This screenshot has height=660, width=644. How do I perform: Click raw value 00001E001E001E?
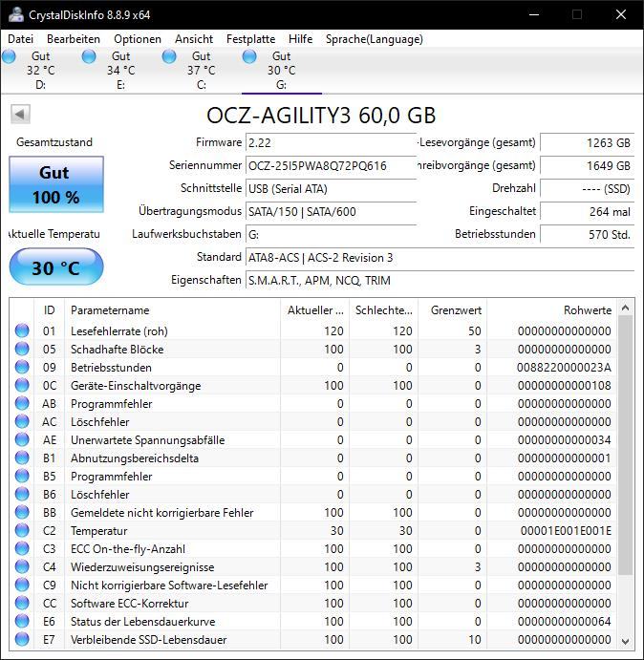566,531
